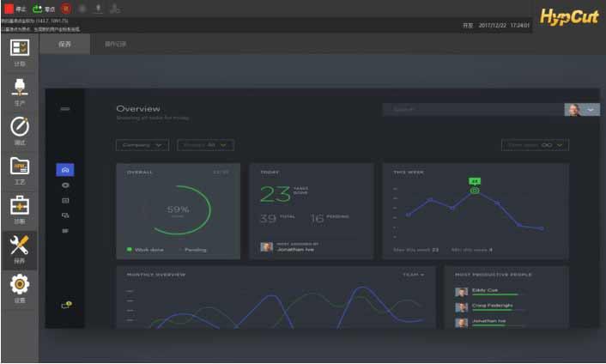Open the Team dropdown in Monthly Overview
Screen dimensions: 606x364
coord(414,275)
